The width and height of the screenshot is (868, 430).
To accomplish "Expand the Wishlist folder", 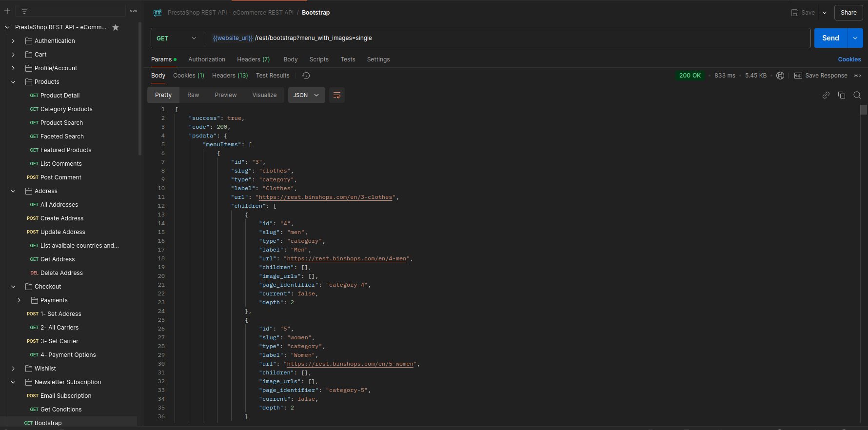I will pyautogui.click(x=13, y=369).
